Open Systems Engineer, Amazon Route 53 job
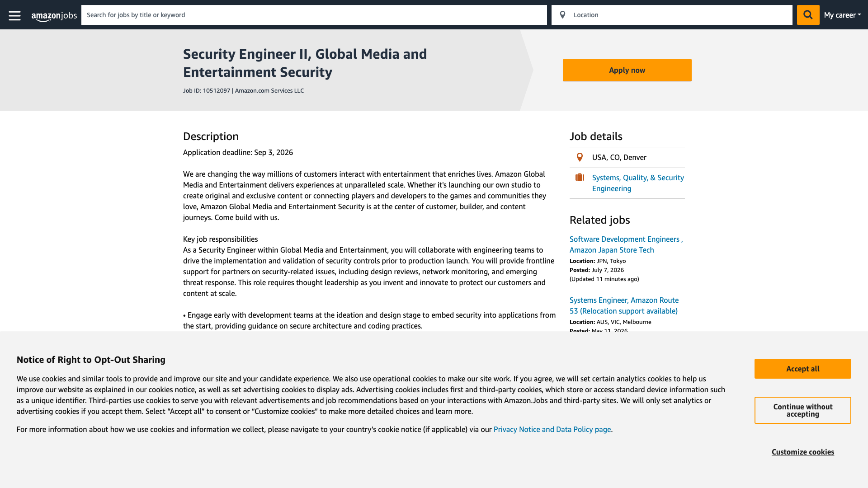 tap(624, 305)
